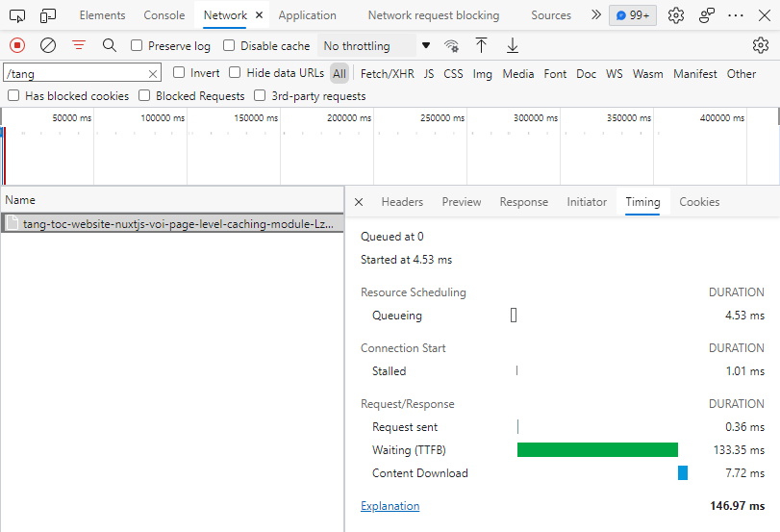
Task: Filter requests by Fetch/XHR type
Action: click(387, 73)
